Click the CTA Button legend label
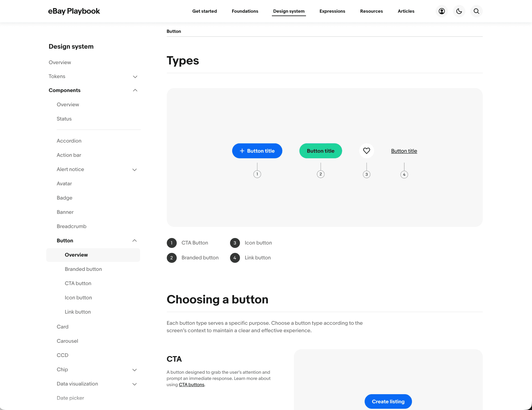Image resolution: width=532 pixels, height=410 pixels. pyautogui.click(x=195, y=243)
